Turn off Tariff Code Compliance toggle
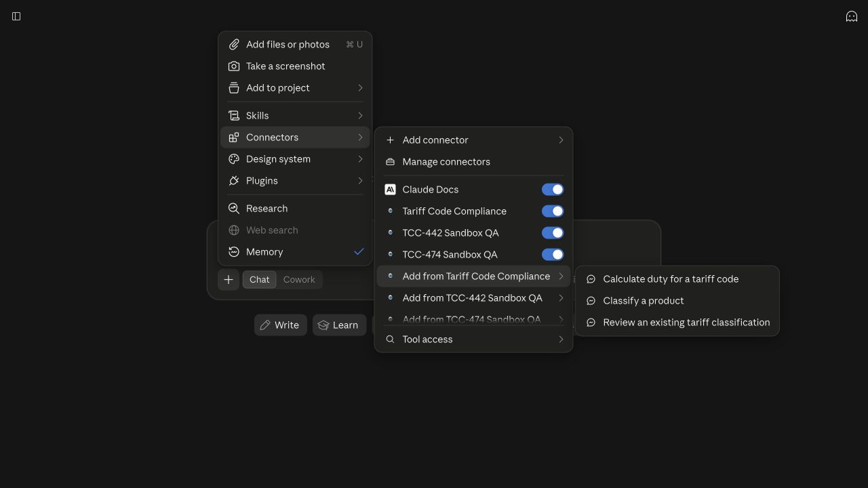 point(553,211)
